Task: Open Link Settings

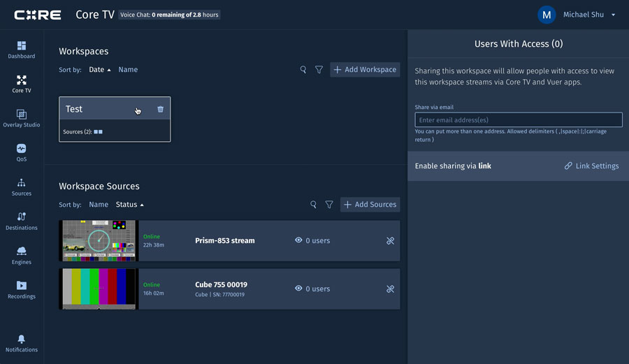Action: tap(591, 166)
